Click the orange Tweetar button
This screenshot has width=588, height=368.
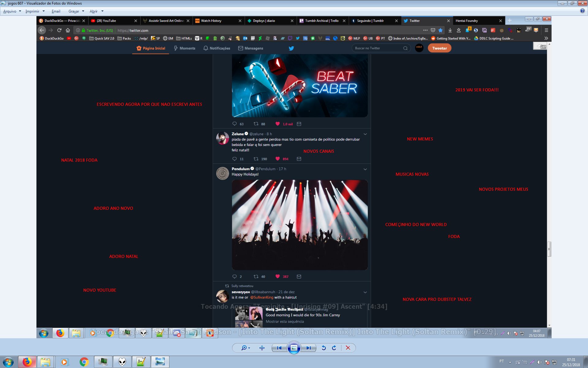tap(439, 48)
